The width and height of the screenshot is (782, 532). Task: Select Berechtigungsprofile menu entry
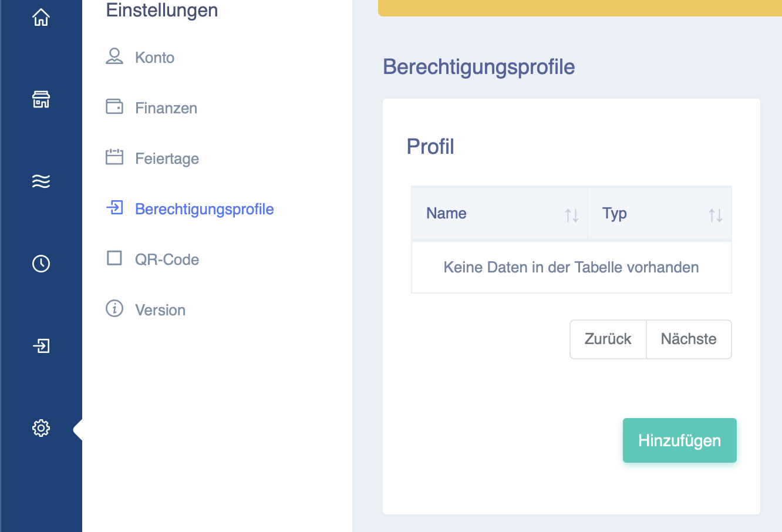coord(204,209)
